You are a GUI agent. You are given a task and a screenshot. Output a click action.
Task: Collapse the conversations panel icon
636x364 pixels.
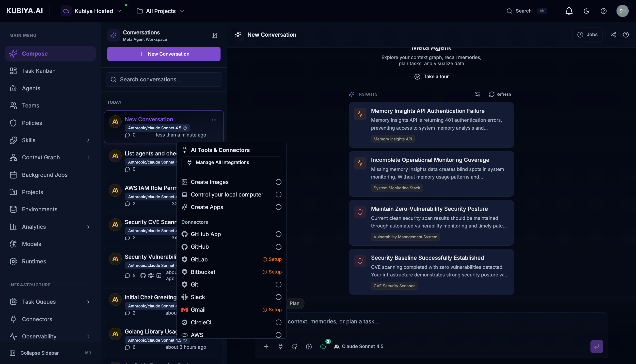pyautogui.click(x=214, y=35)
